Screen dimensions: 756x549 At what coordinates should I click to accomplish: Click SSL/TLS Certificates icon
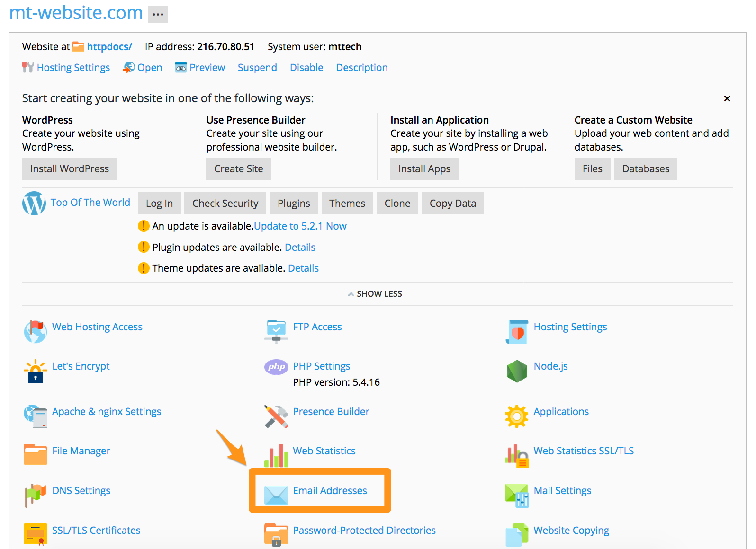point(35,535)
